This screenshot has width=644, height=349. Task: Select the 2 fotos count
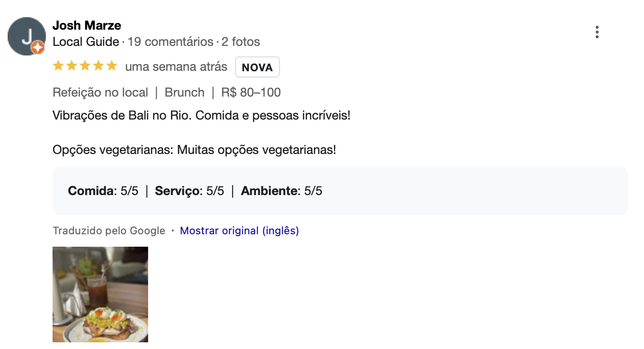coord(241,42)
